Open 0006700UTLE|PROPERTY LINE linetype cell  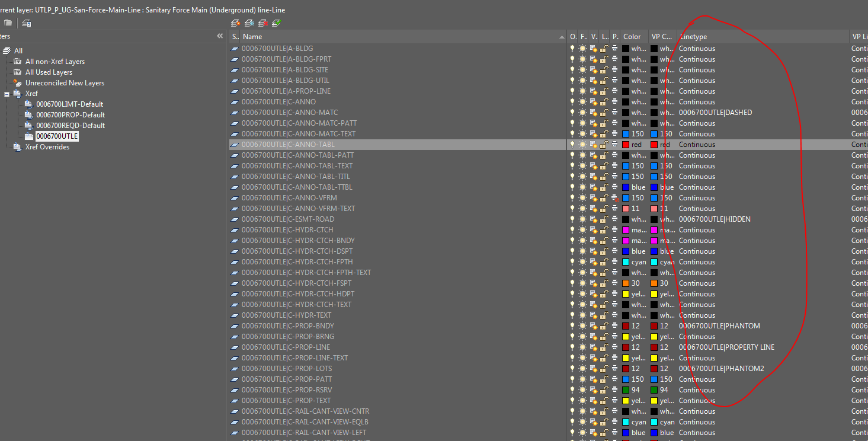pyautogui.click(x=726, y=347)
